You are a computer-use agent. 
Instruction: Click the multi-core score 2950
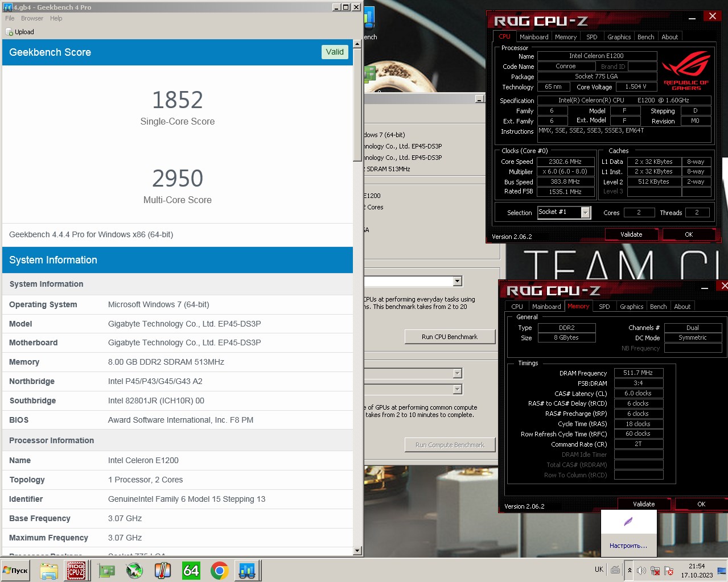pyautogui.click(x=178, y=179)
